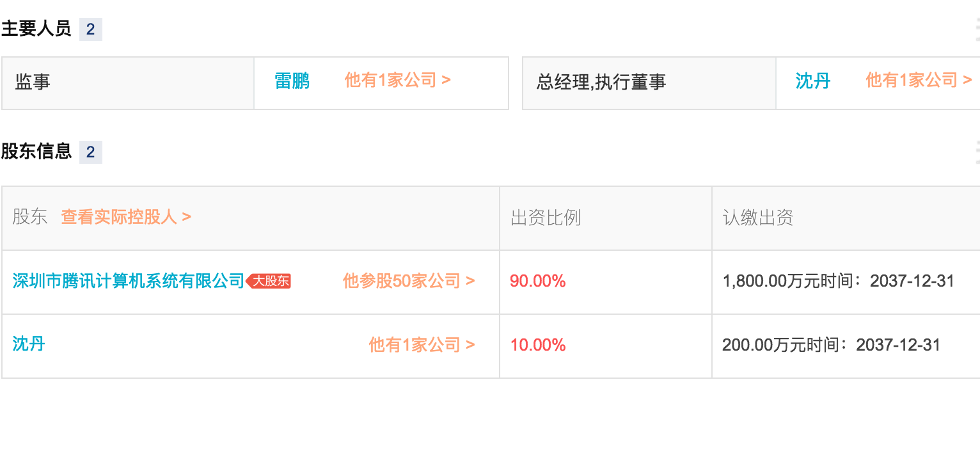This screenshot has height=453, width=980.
Task: Click the menu icon right of 股东信息 header
Action: click(977, 152)
